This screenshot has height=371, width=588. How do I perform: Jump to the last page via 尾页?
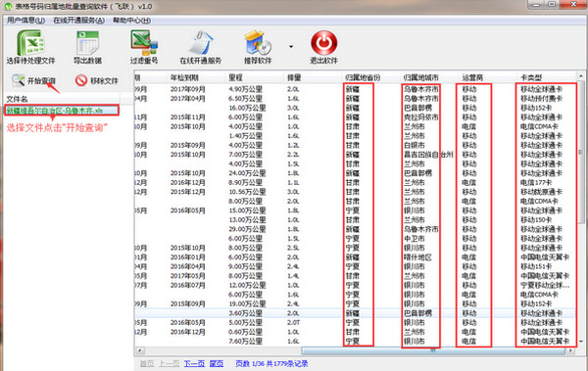217,363
